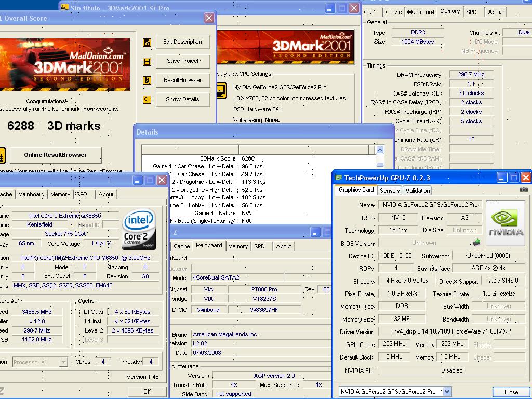Screen dimensions: 532x399
Task: Click CAS# Latency 3.0 clocks value
Action: [471, 93]
